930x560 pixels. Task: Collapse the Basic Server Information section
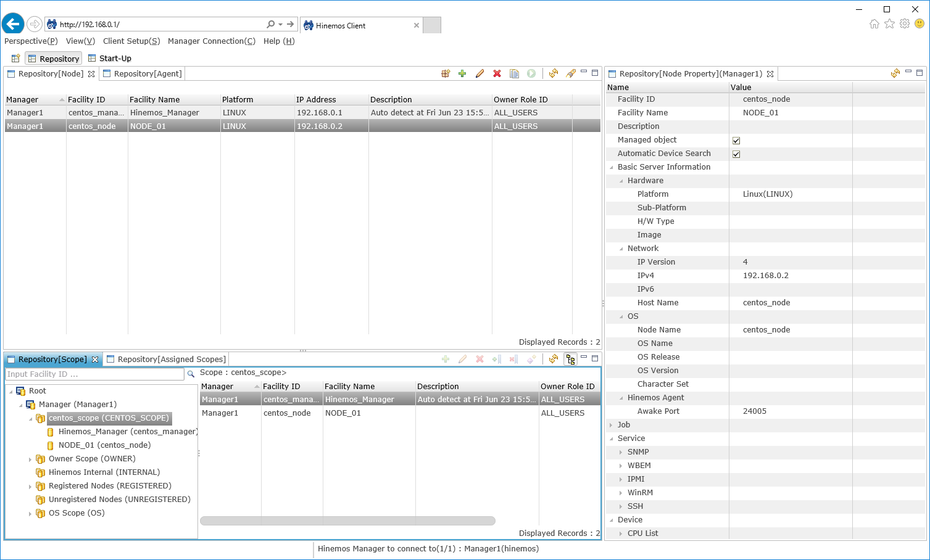(x=612, y=167)
